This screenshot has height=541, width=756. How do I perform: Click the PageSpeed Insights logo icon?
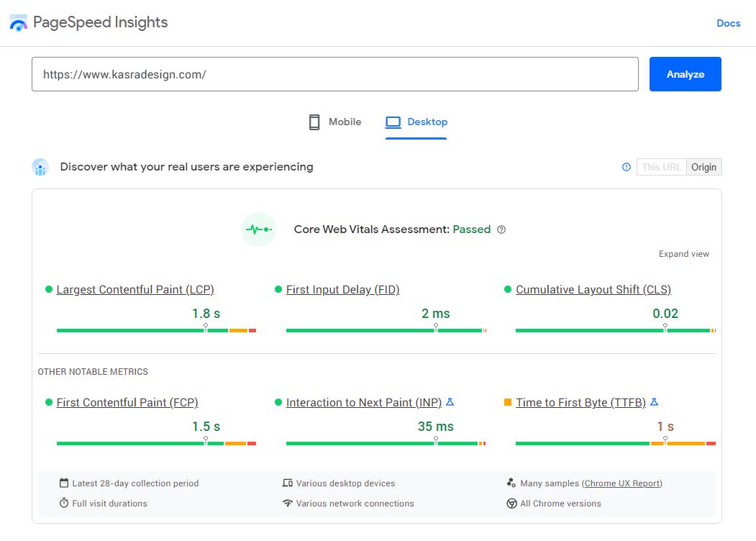click(x=18, y=22)
